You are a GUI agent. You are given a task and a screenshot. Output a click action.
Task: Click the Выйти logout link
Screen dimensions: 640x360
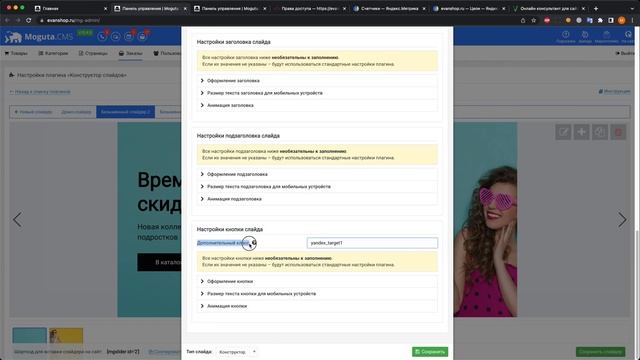point(625,53)
